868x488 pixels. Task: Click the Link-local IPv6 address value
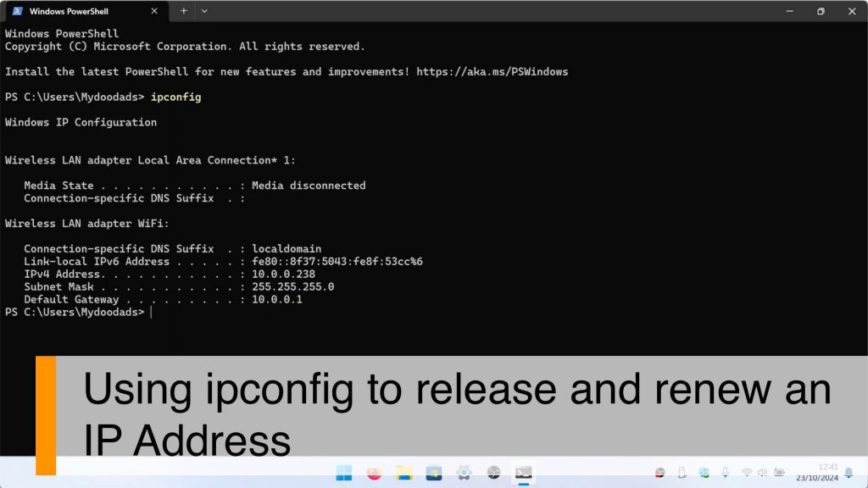point(337,261)
